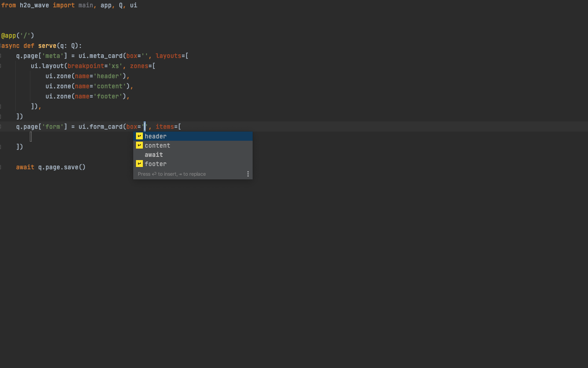The width and height of the screenshot is (588, 368).
Task: Choose "content" from the suggestion list
Action: point(157,145)
